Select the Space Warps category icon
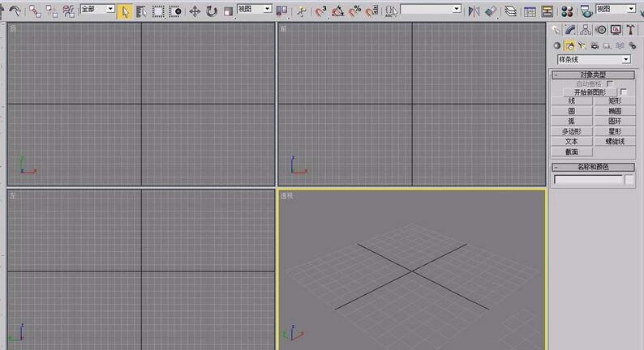The height and width of the screenshot is (350, 644). tap(620, 45)
